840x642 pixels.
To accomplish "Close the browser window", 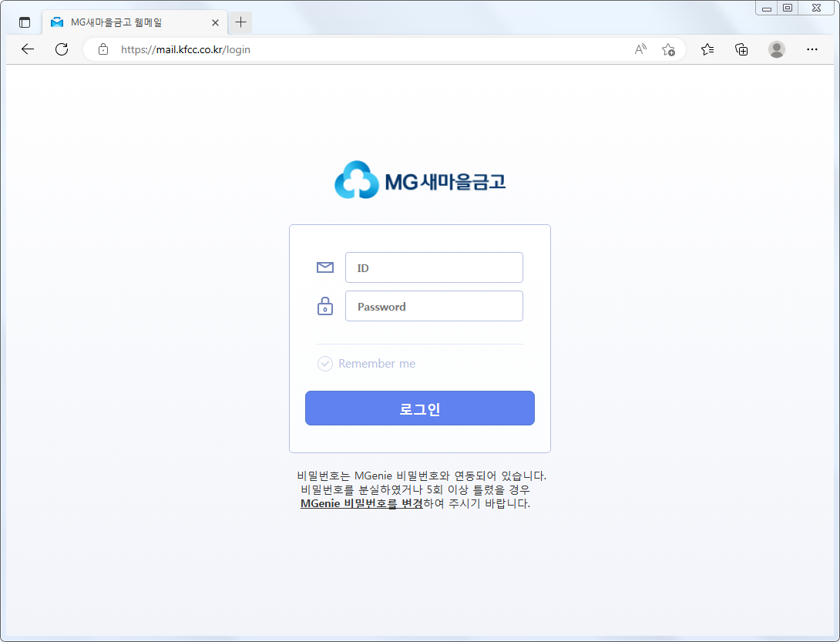I will [816, 8].
